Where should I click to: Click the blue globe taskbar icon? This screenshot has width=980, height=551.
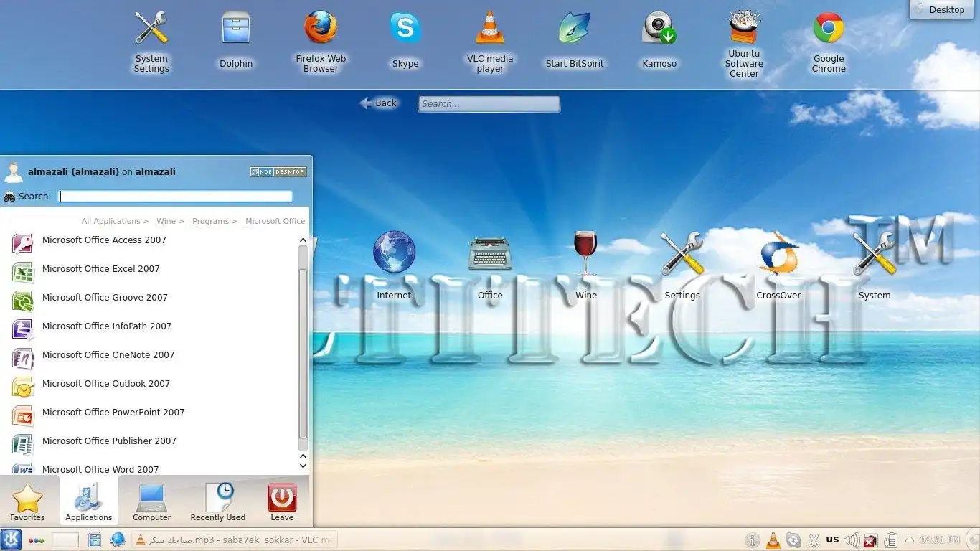click(x=118, y=540)
